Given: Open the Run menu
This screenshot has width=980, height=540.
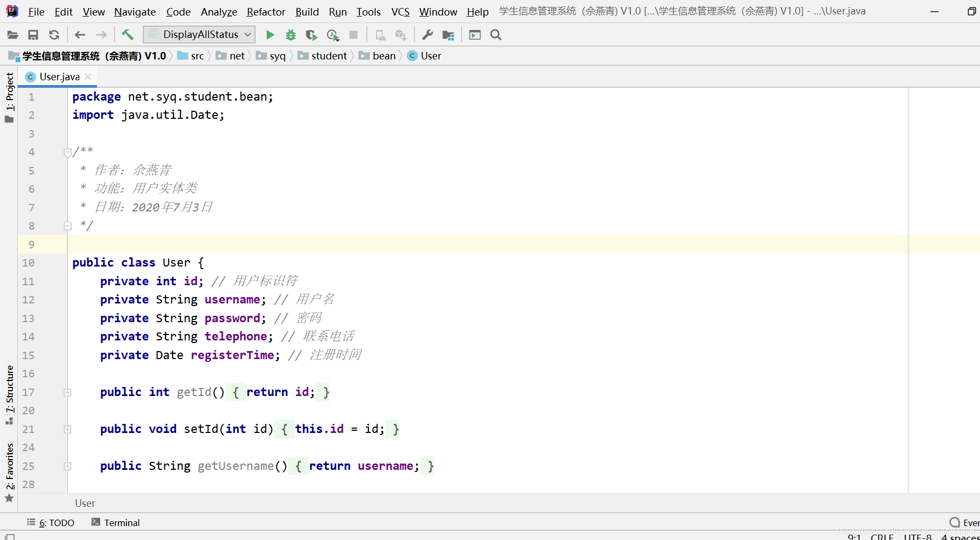Looking at the screenshot, I should pos(338,11).
